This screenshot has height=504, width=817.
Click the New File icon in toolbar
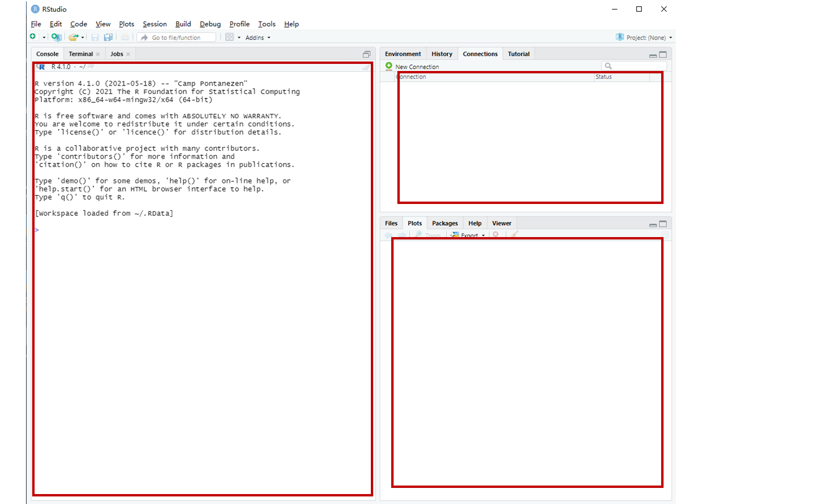(x=33, y=37)
